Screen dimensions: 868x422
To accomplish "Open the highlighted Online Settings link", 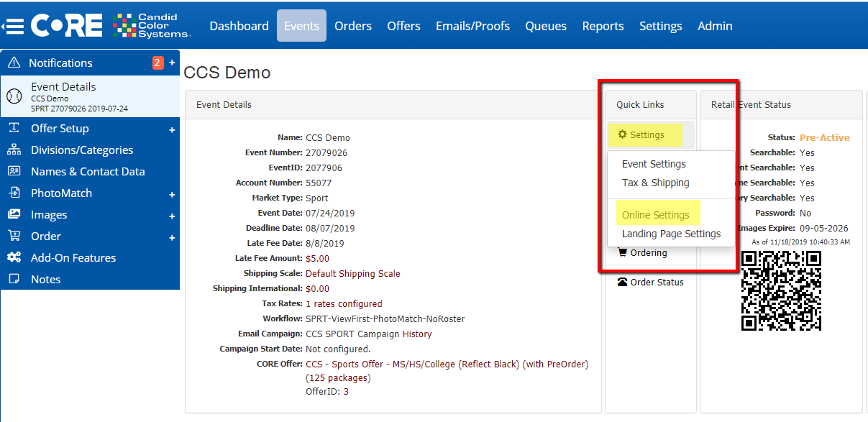I will [657, 214].
